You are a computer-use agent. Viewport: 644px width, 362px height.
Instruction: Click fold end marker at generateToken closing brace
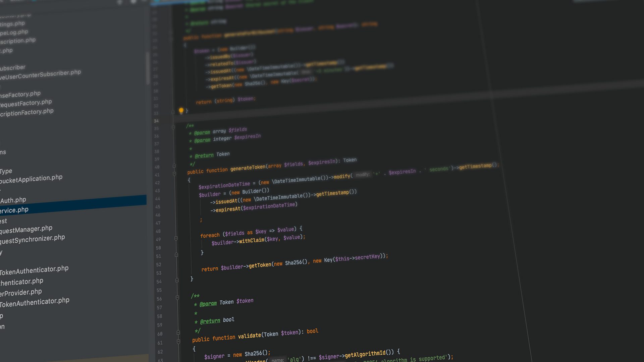[x=177, y=280]
